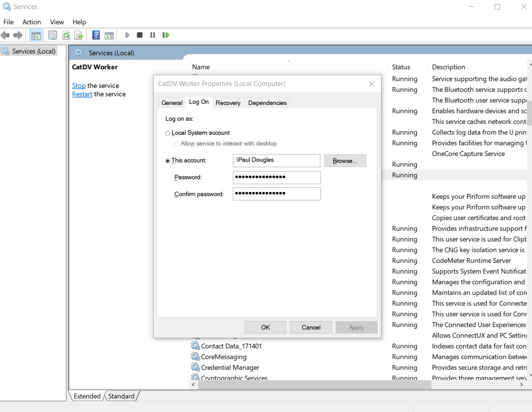Viewport: 532px width, 412px height.
Task: Click "The Connected User Experiences" description
Action: point(479,325)
